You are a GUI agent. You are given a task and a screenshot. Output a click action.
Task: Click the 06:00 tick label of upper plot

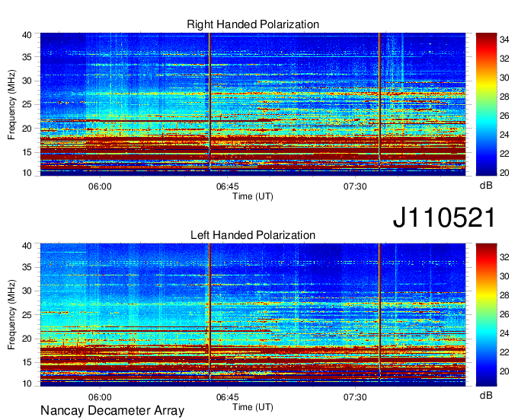coord(100,186)
